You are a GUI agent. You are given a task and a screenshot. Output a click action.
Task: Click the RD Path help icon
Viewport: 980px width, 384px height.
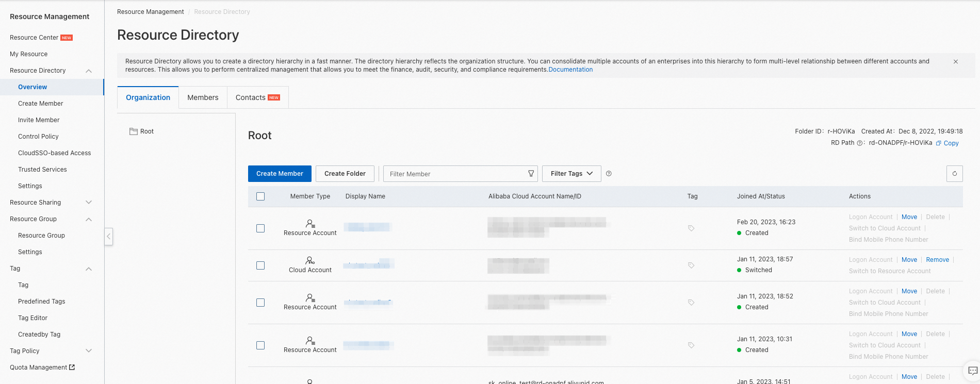(860, 143)
